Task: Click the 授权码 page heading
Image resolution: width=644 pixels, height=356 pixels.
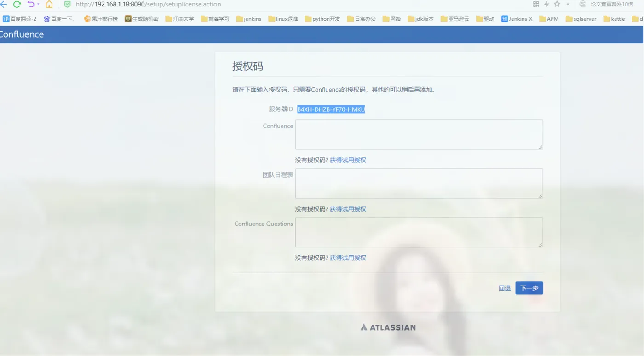Action: pos(248,66)
